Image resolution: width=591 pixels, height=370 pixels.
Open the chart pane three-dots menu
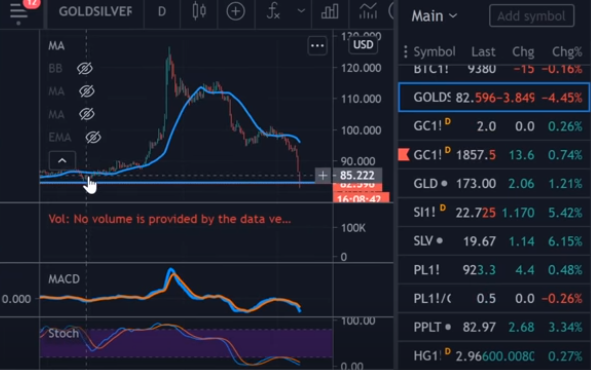coord(317,46)
